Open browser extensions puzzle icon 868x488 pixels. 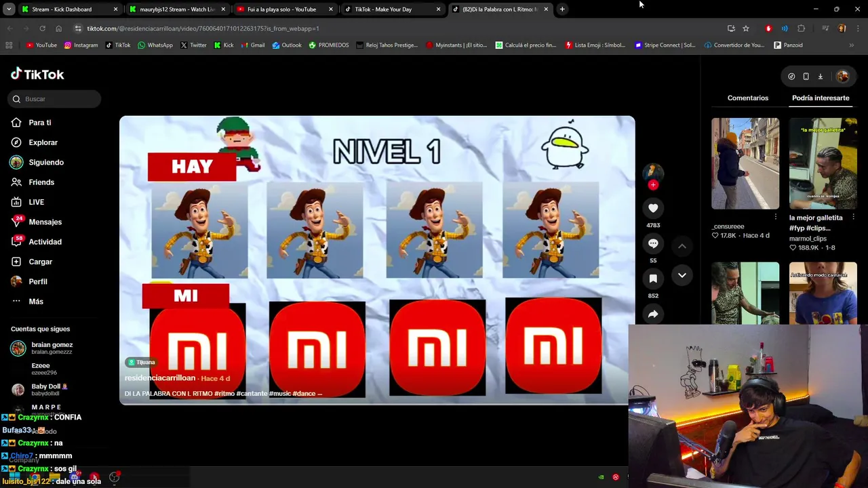pos(801,28)
